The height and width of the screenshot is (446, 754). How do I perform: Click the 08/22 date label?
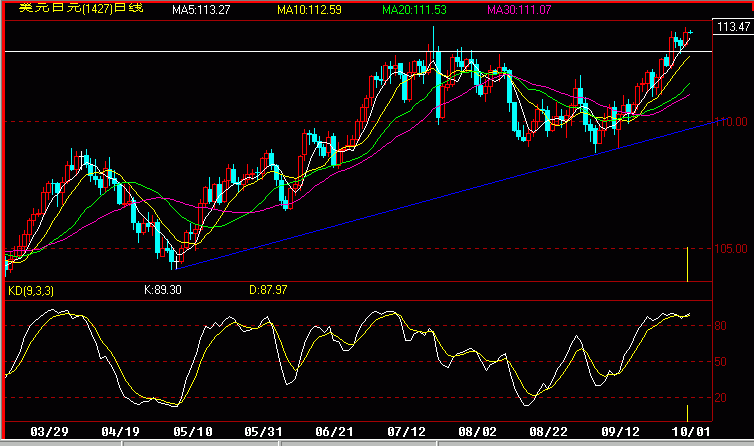coord(548,431)
